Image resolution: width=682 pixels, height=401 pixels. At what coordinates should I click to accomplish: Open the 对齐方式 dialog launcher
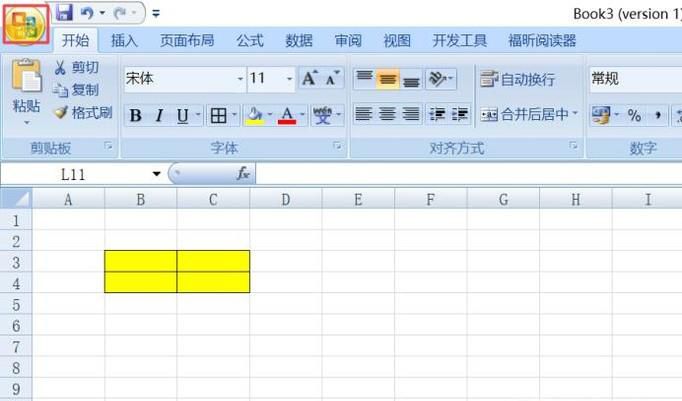pyautogui.click(x=574, y=146)
